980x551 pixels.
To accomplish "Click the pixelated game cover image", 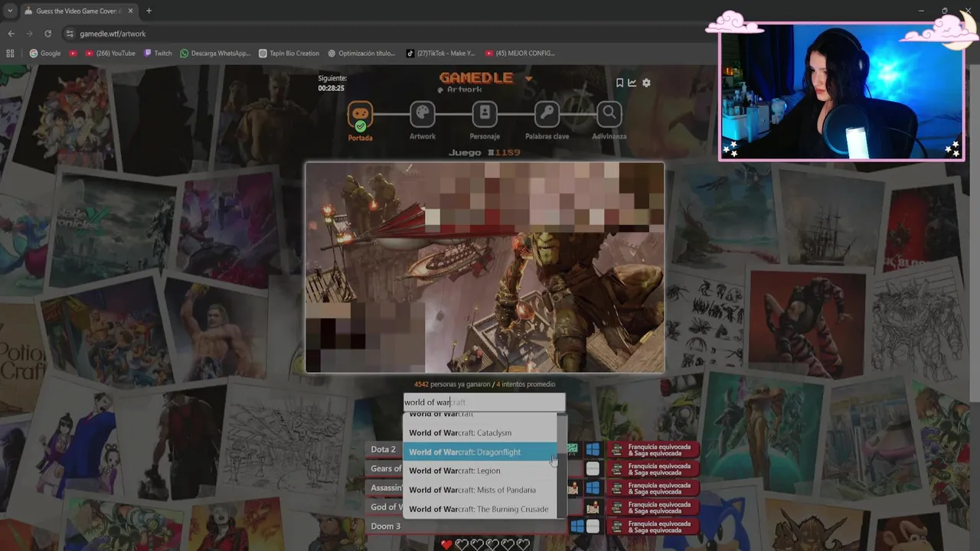I will pyautogui.click(x=485, y=267).
